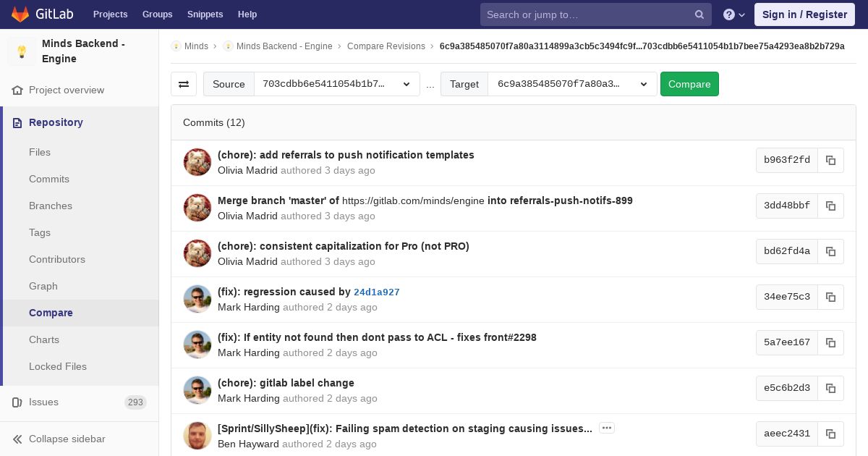The image size is (868, 456).
Task: Click the search magnifier icon
Action: tap(699, 14)
